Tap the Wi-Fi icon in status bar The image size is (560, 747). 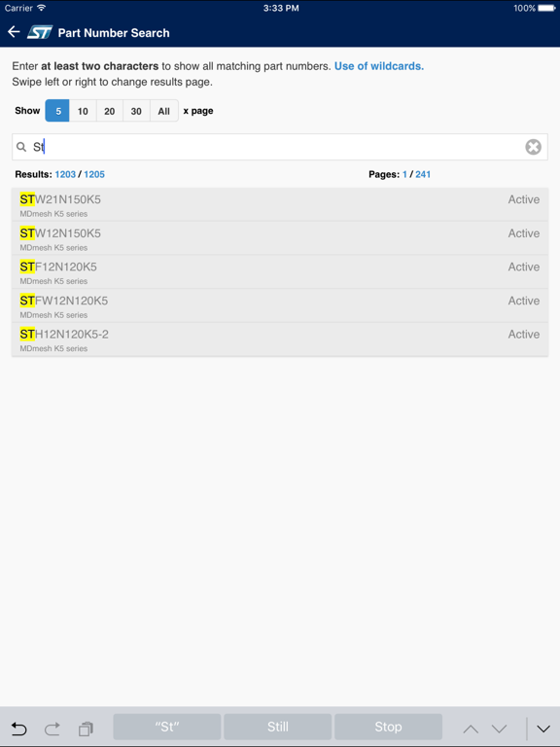pyautogui.click(x=42, y=8)
